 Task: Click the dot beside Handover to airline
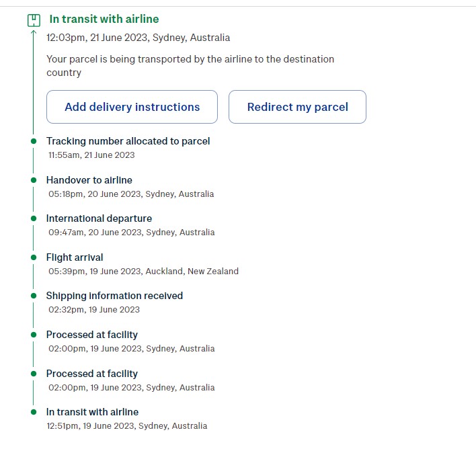[33, 180]
